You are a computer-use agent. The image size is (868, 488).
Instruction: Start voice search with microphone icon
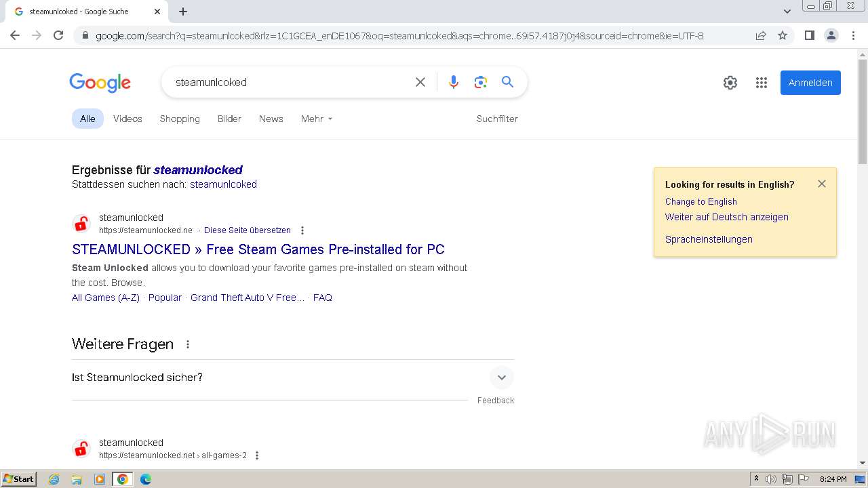[454, 82]
